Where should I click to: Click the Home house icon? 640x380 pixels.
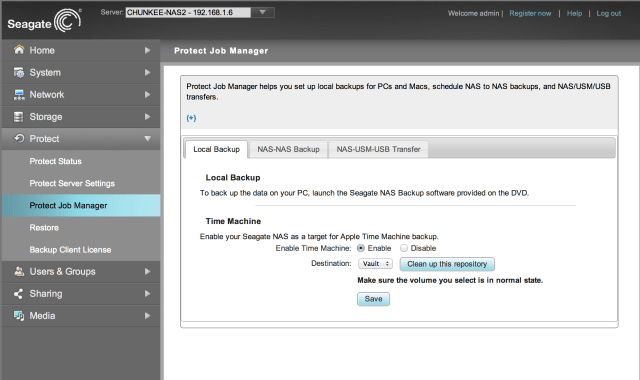coord(19,50)
